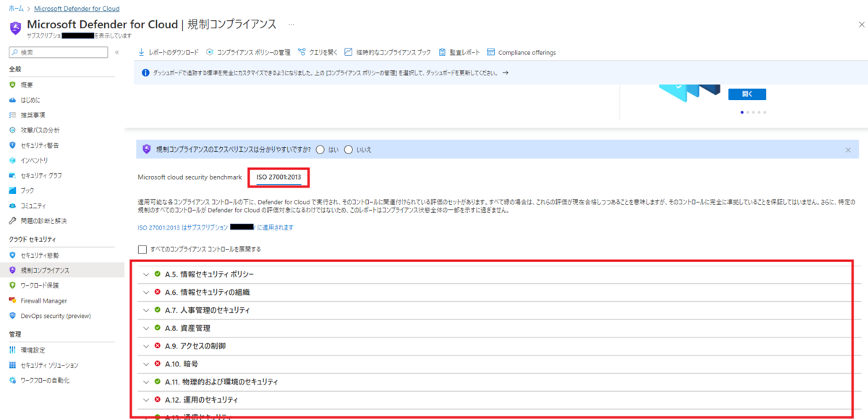Click 問題の診断と解決 wrench icon
Viewport: 868px width, 420px height.
pos(12,221)
